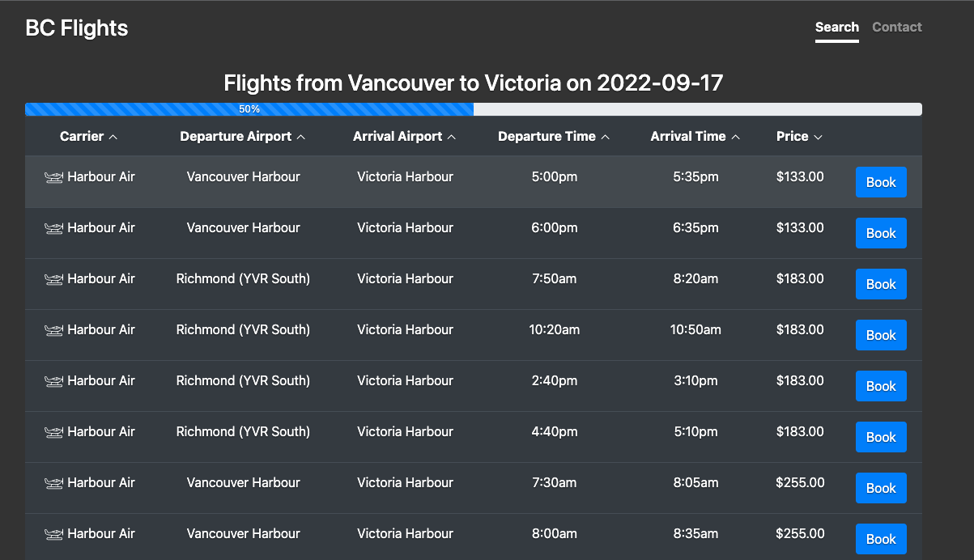Image resolution: width=974 pixels, height=560 pixels.
Task: Sort the table by Arrival Time
Action: click(695, 136)
